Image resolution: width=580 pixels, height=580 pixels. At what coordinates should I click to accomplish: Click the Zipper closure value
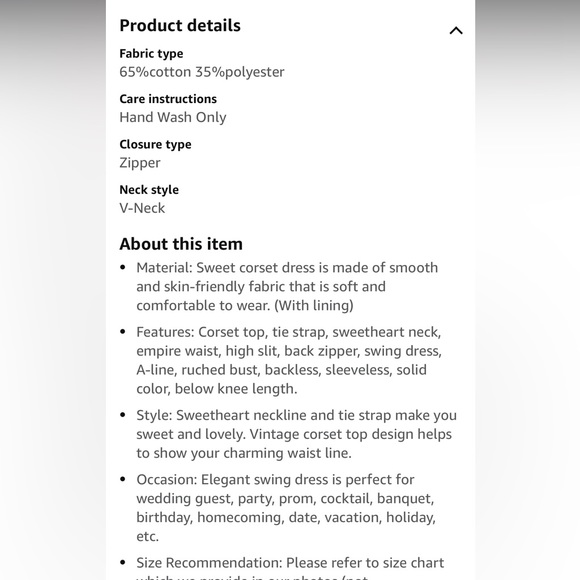pos(140,163)
